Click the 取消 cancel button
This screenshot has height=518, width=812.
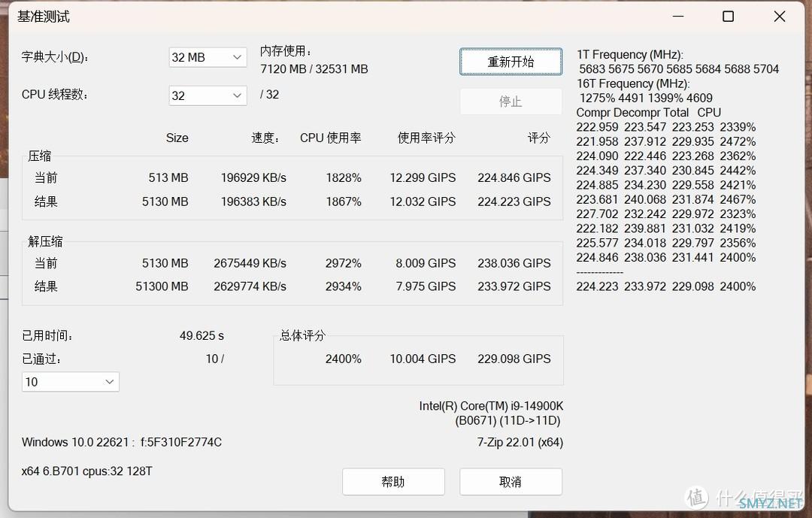coord(511,482)
